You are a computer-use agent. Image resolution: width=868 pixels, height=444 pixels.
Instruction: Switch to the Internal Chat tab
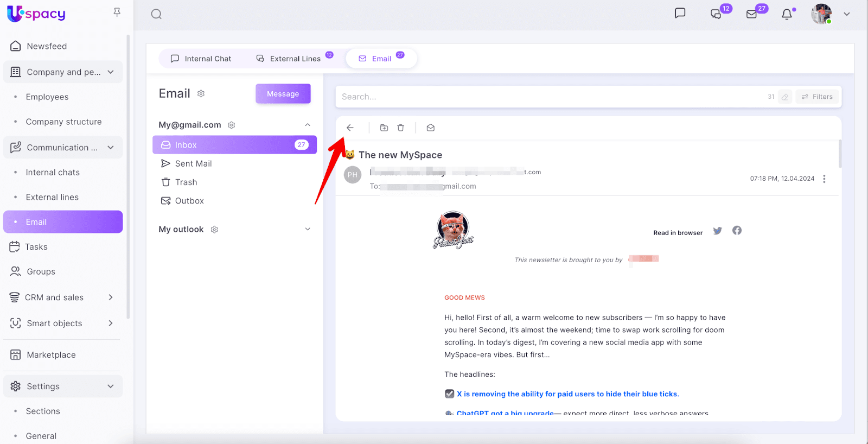pos(201,59)
